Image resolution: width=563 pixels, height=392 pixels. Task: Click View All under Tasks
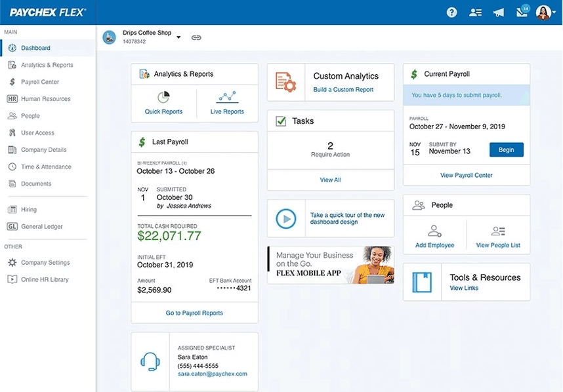tap(330, 180)
